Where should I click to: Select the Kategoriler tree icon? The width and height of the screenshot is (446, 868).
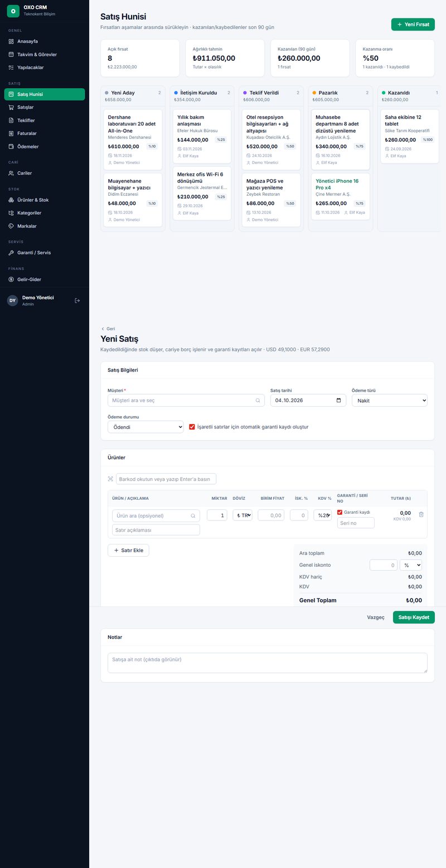[x=11, y=213]
